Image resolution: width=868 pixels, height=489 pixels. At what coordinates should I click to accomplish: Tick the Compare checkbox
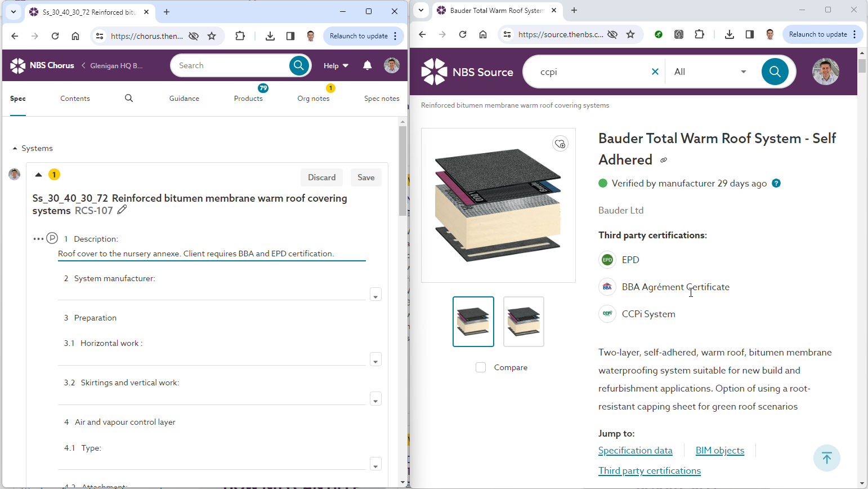(x=481, y=367)
